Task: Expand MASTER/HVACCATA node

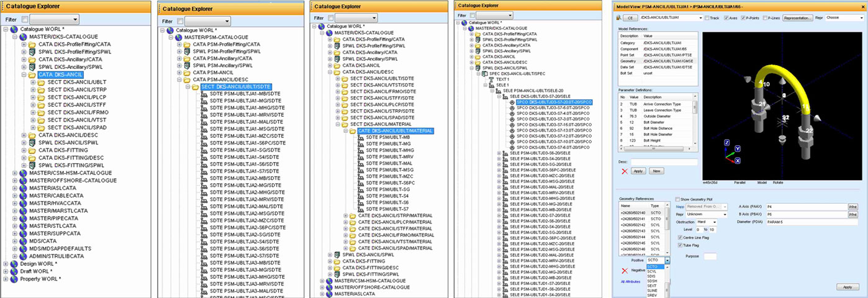Action: click(15, 203)
